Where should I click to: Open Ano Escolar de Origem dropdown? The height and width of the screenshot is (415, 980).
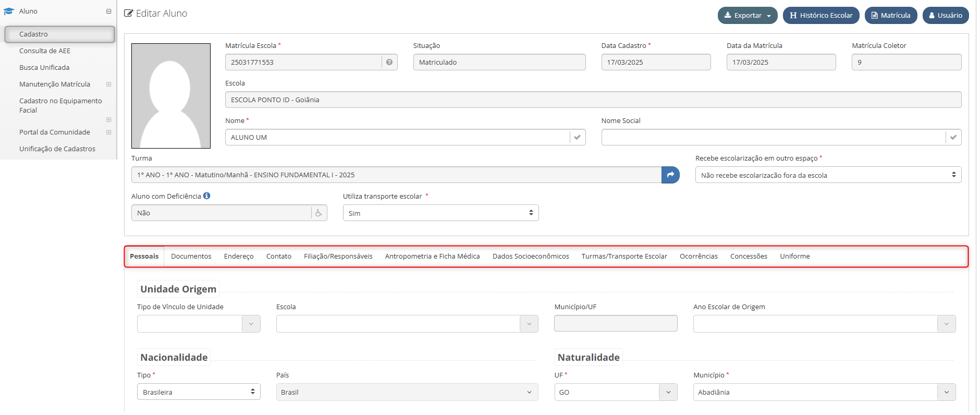click(x=824, y=324)
